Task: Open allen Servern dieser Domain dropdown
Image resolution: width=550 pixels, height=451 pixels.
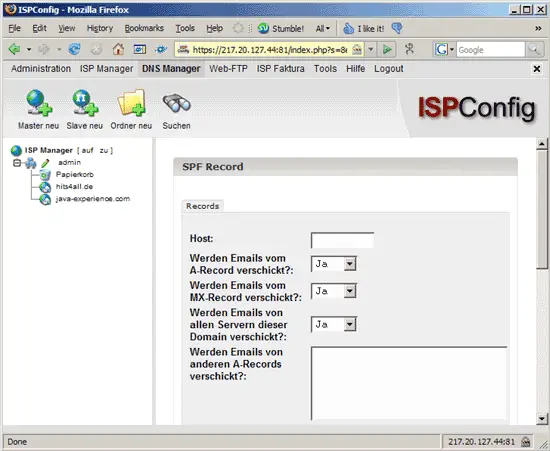Action: pos(334,324)
